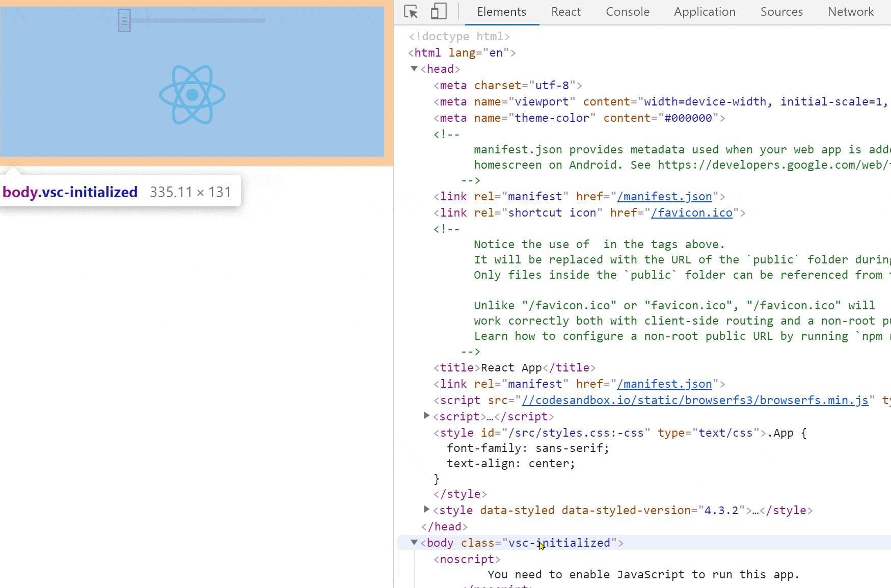Click the "text-align: center;" CSS line
This screenshot has width=891, height=588.
511,464
